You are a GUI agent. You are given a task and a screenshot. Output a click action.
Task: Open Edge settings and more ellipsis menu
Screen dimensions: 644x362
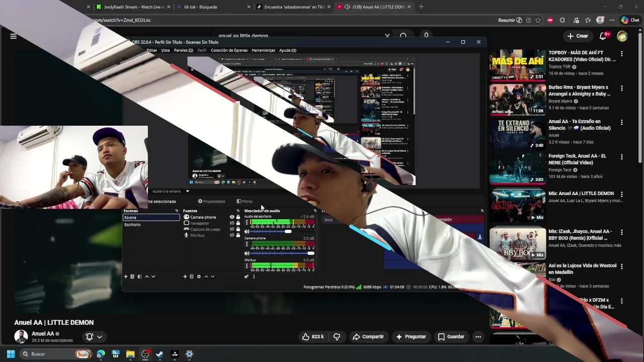coord(612,20)
